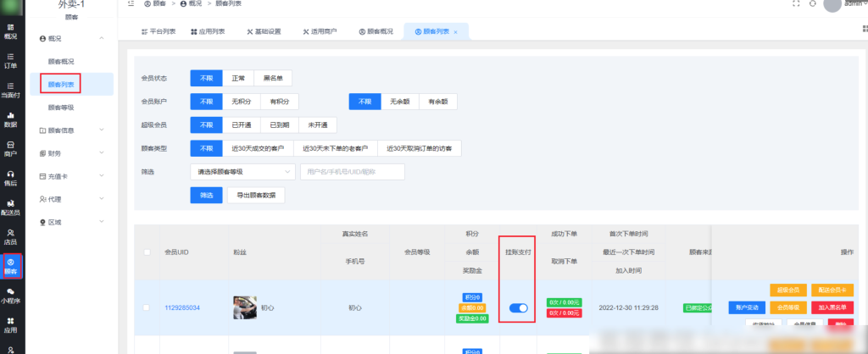Close the 顾客列表 tab

pos(455,32)
